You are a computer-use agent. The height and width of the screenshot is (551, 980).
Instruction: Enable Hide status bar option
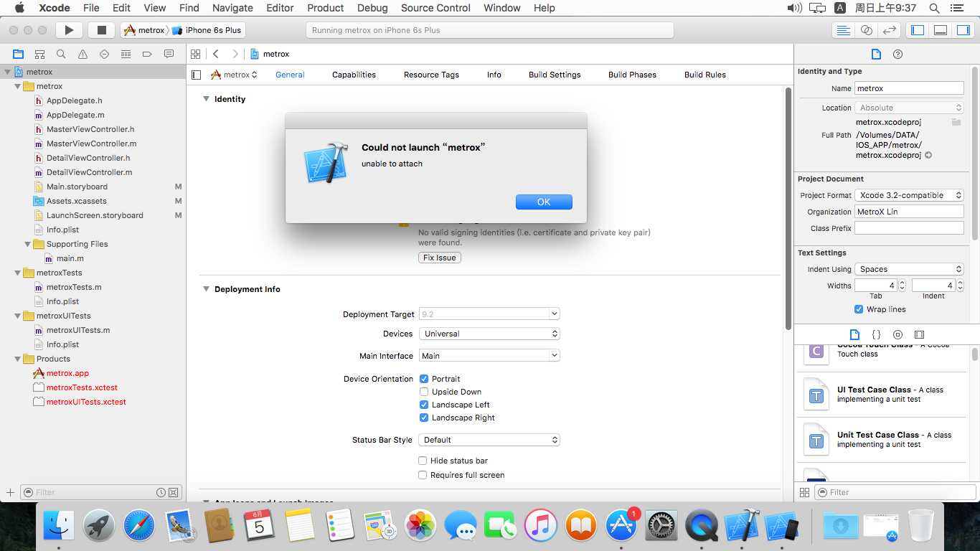pos(423,461)
